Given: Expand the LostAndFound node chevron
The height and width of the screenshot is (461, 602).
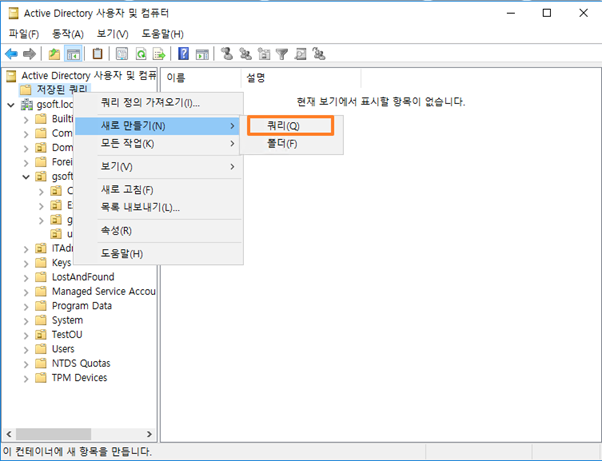Looking at the screenshot, I should [26, 278].
